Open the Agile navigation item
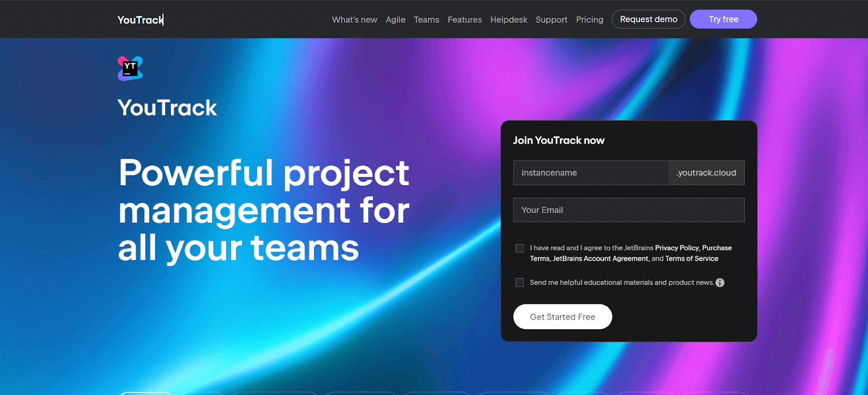Screen dimensions: 868x395 tap(395, 20)
